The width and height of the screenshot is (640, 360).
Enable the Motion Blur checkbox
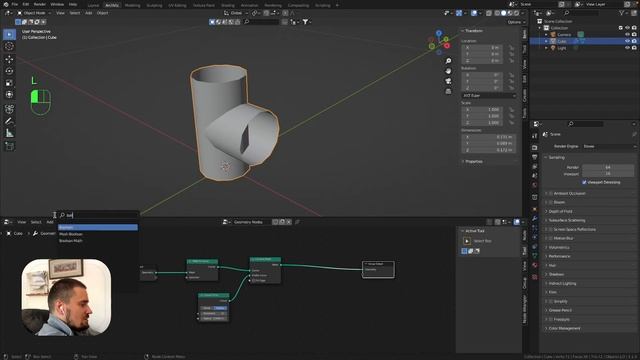tap(551, 238)
